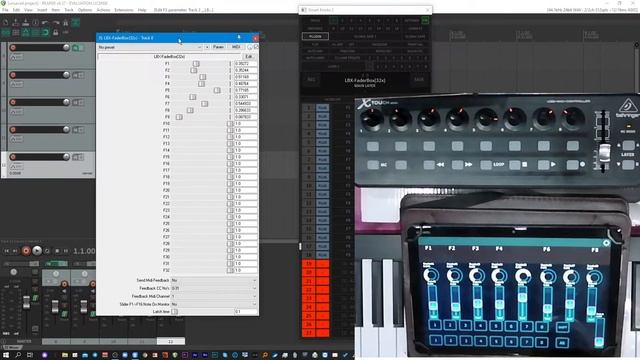Open the Feedback CC No's dropdown

click(x=214, y=288)
